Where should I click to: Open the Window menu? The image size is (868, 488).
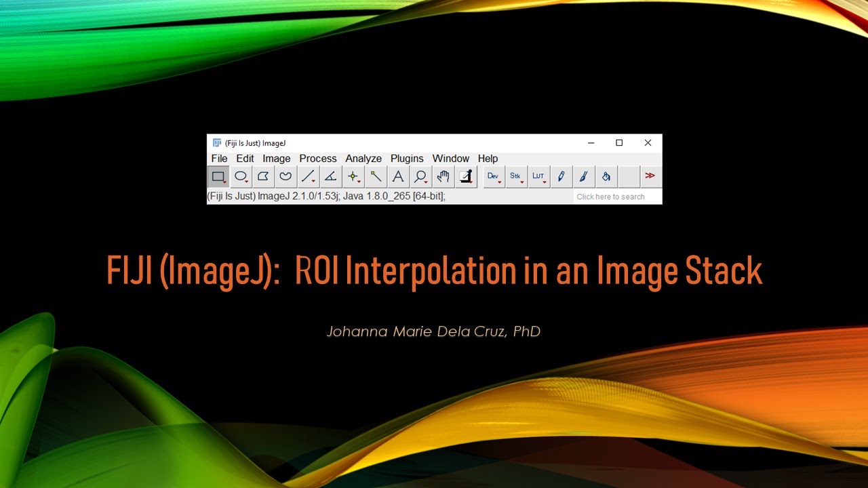(451, 159)
